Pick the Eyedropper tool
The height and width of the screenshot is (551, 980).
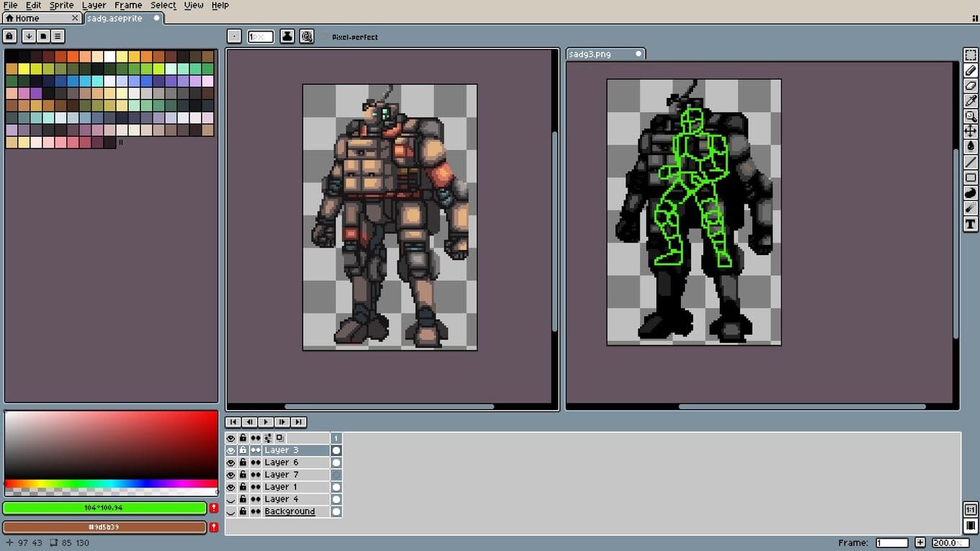pyautogui.click(x=971, y=101)
